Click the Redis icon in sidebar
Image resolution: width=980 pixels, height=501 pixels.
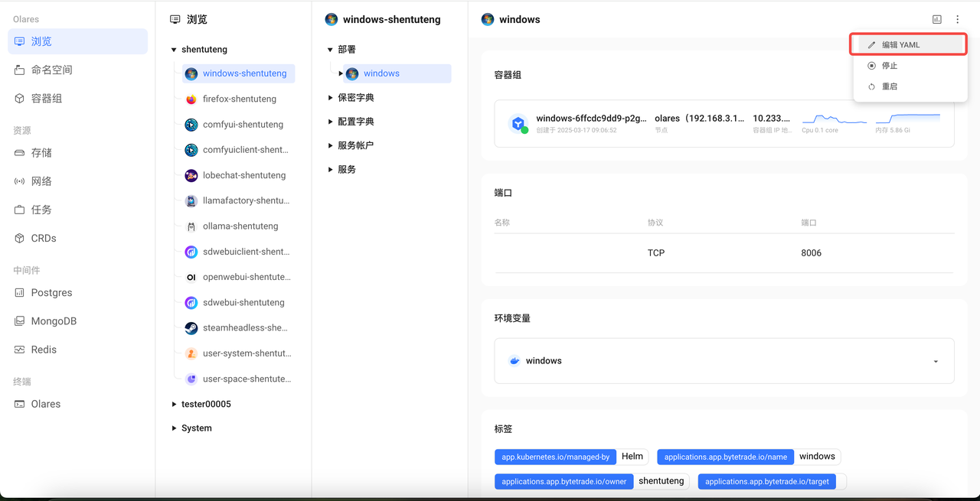(x=19, y=350)
